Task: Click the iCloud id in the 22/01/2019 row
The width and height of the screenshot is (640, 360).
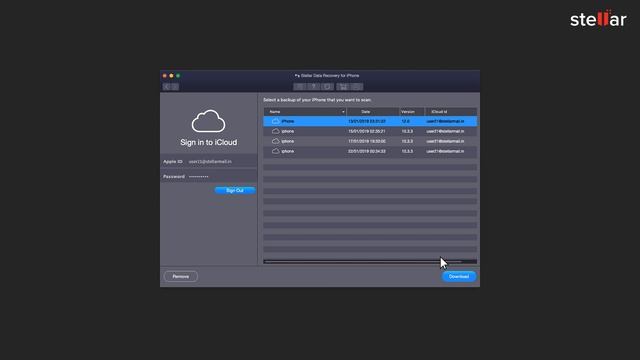Action: (x=445, y=151)
